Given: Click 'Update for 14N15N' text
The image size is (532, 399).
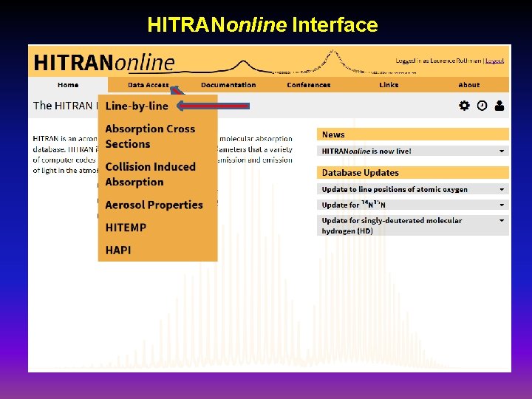Looking at the screenshot, I should (353, 205).
